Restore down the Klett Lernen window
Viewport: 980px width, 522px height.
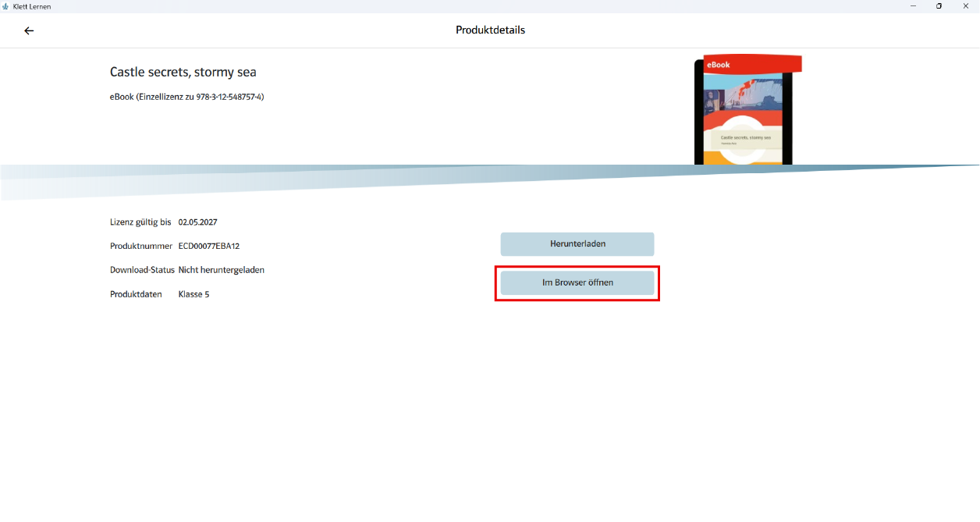[x=939, y=6]
